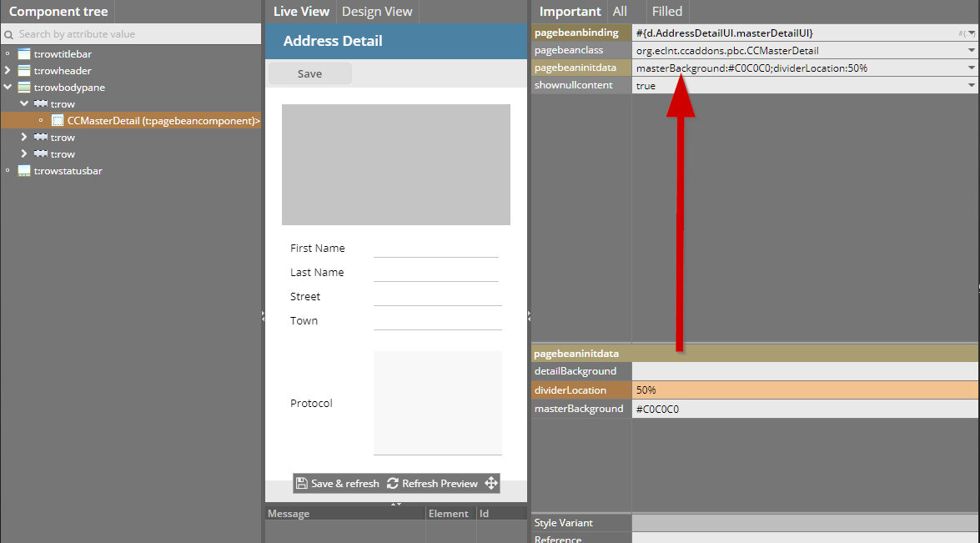Open the pagebeaninitdata dropdown arrow
The height and width of the screenshot is (543, 980).
[x=972, y=68]
